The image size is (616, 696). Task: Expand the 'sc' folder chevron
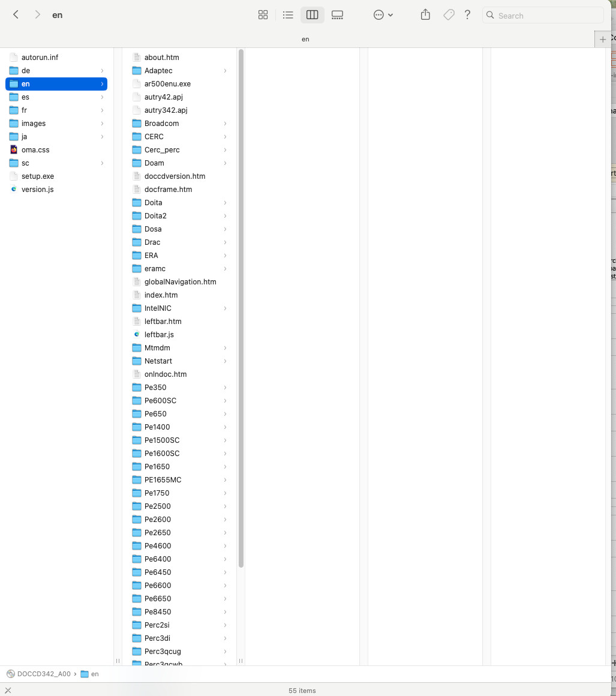click(102, 163)
